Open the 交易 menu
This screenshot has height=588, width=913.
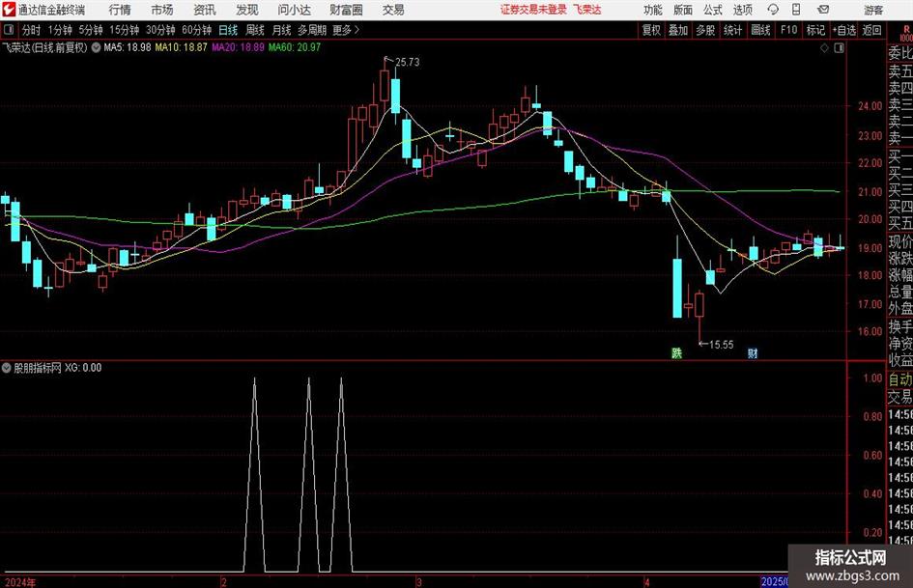coord(393,10)
